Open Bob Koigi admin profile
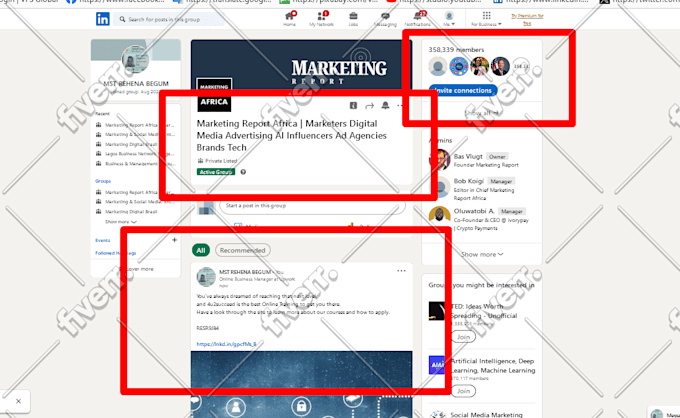Screen dimensions: 680x418 click(x=468, y=181)
